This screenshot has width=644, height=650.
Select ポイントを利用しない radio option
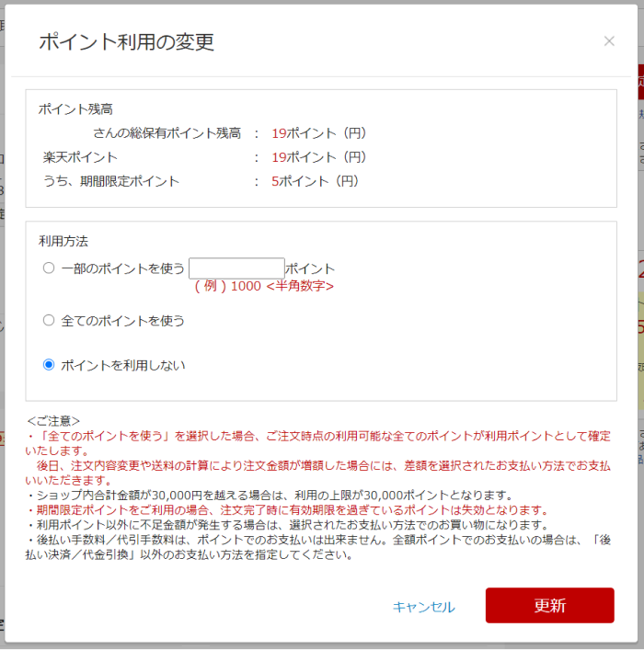tap(49, 365)
